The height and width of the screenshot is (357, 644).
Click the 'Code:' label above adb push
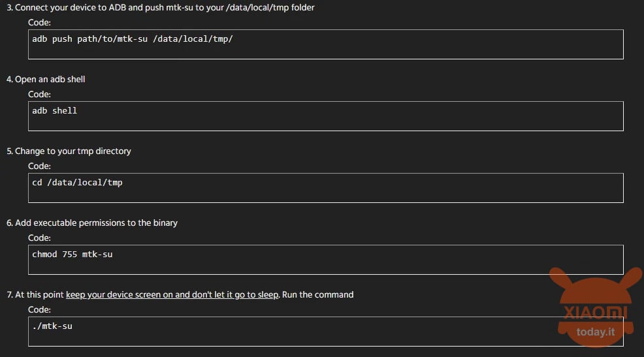(39, 23)
